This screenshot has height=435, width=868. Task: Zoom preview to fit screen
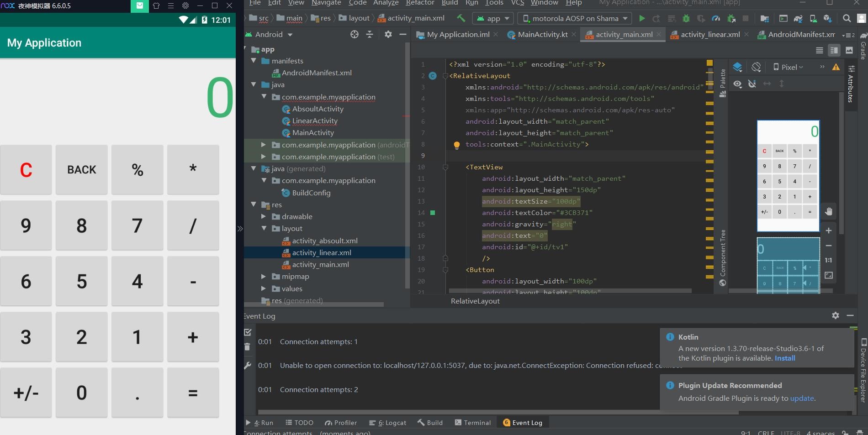[829, 275]
